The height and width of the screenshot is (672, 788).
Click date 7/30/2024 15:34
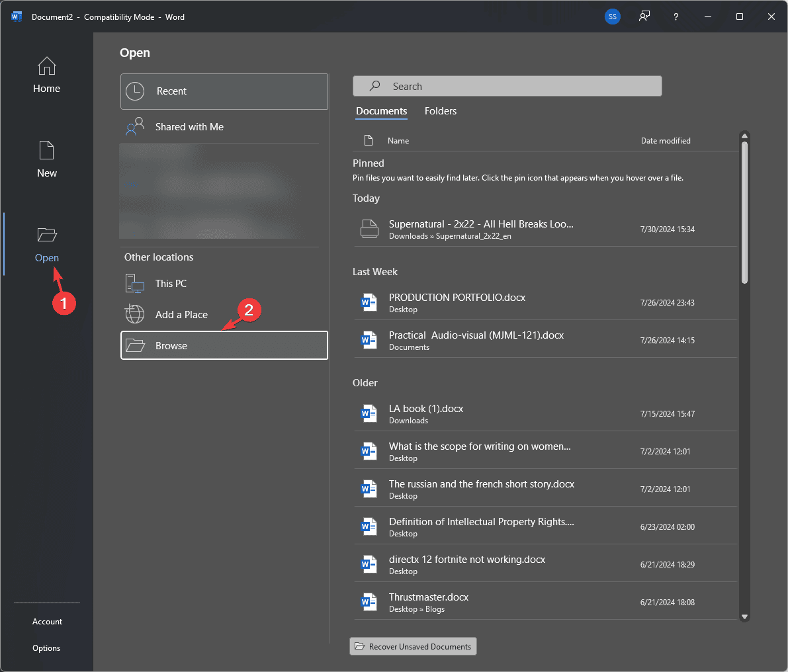(668, 229)
